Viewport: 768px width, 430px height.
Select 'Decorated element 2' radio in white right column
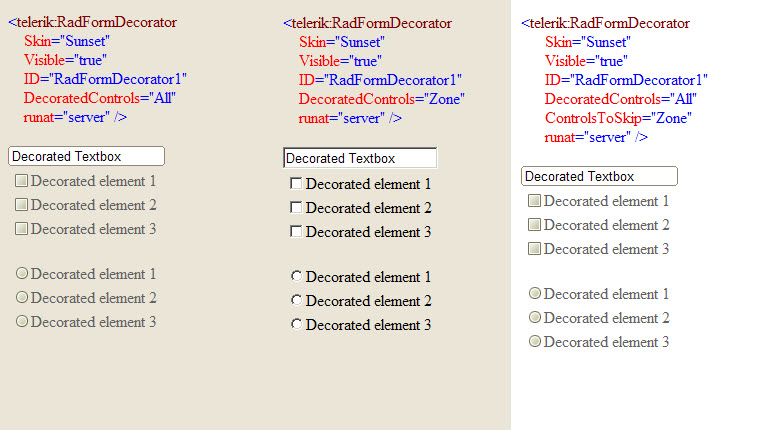point(535,317)
